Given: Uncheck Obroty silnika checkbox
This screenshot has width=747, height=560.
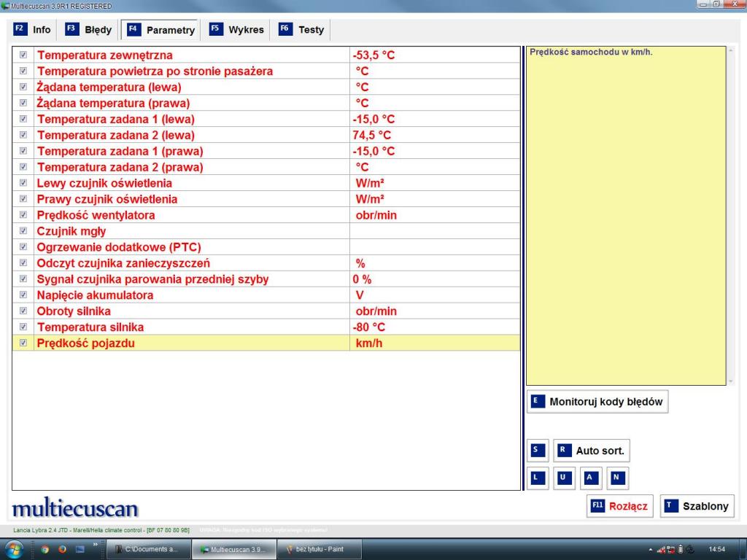Looking at the screenshot, I should (x=23, y=311).
